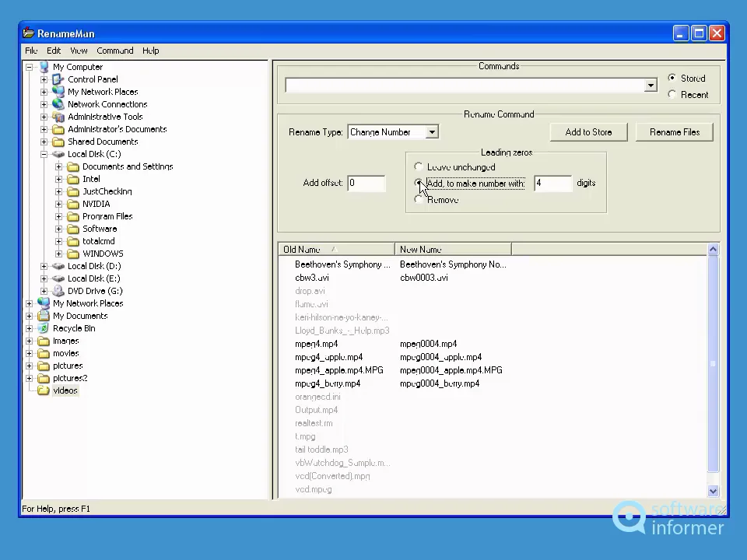This screenshot has height=560, width=747.
Task: Select the Control Panel icon
Action: [58, 79]
